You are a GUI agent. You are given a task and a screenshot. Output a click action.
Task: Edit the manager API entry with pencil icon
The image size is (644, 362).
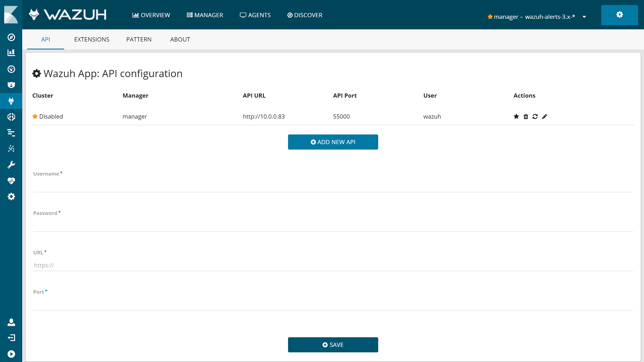(x=544, y=116)
